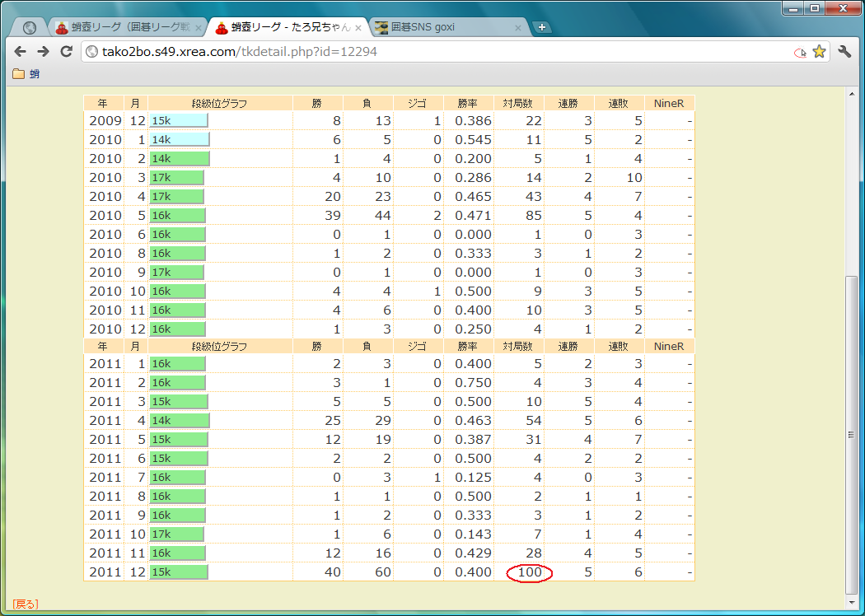Click the globe site info icon in address bar

pos(91,52)
